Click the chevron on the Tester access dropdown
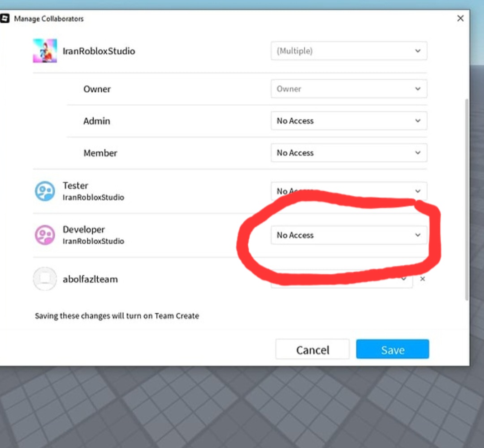This screenshot has width=484, height=448. click(417, 191)
